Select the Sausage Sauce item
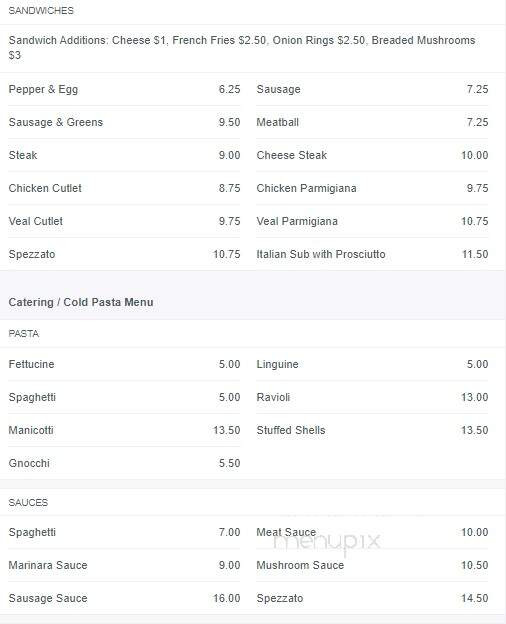 [x=124, y=598]
